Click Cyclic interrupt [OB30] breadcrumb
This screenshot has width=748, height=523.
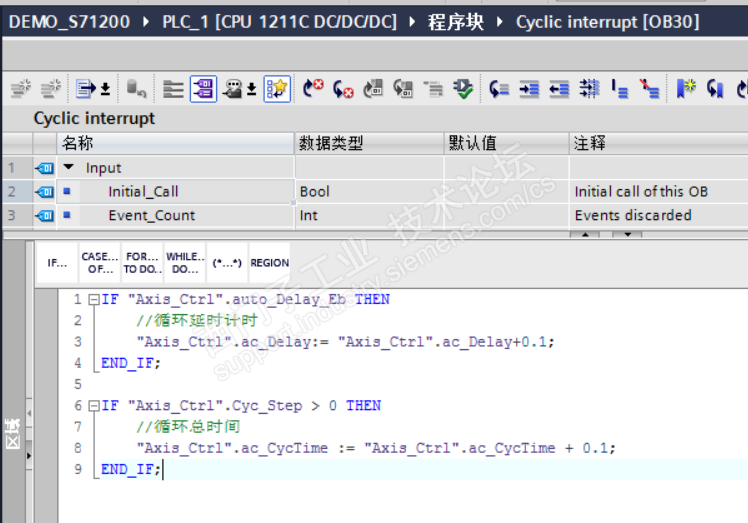pyautogui.click(x=607, y=22)
